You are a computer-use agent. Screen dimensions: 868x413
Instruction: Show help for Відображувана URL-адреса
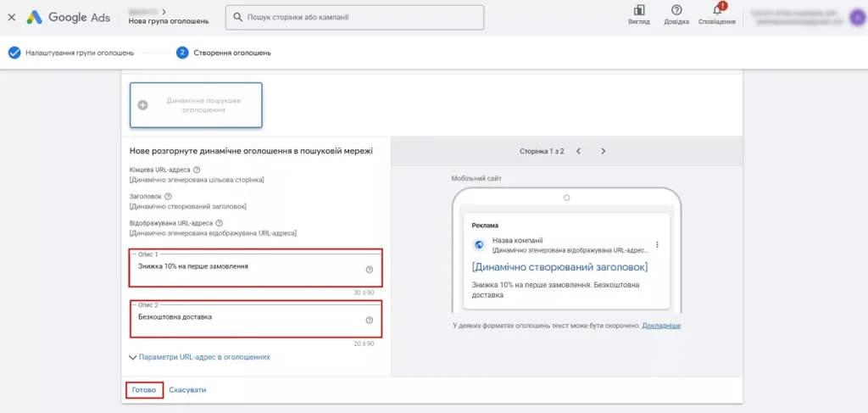[x=220, y=223]
